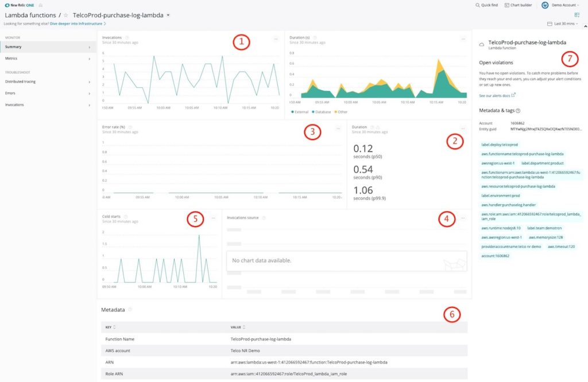The width and height of the screenshot is (588, 382).
Task: Click the label.department:product tag
Action: coord(542,163)
